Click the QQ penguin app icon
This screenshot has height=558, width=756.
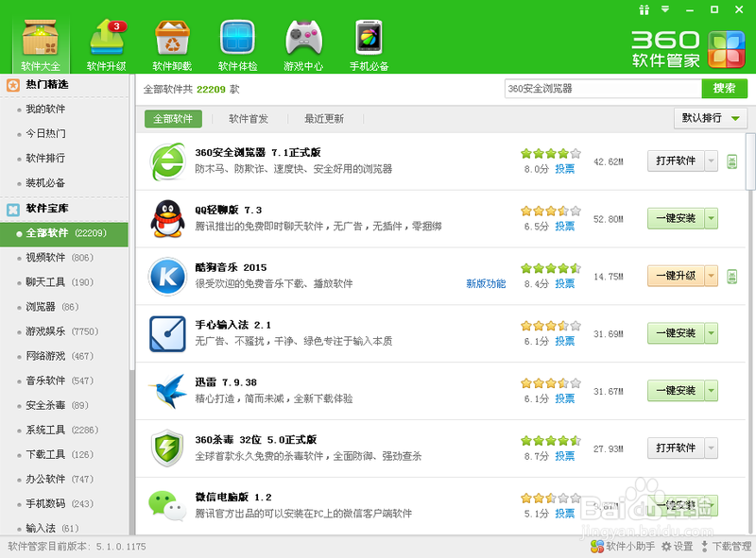click(167, 219)
